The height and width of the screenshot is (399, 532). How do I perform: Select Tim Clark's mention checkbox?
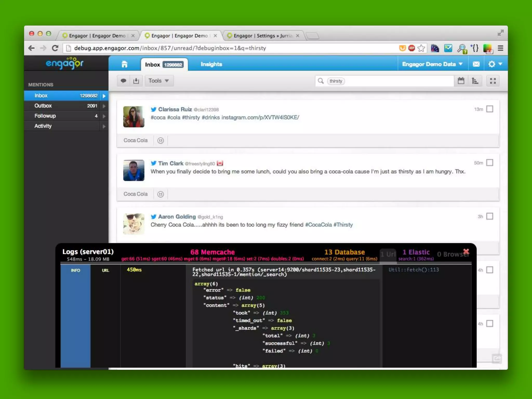[490, 163]
